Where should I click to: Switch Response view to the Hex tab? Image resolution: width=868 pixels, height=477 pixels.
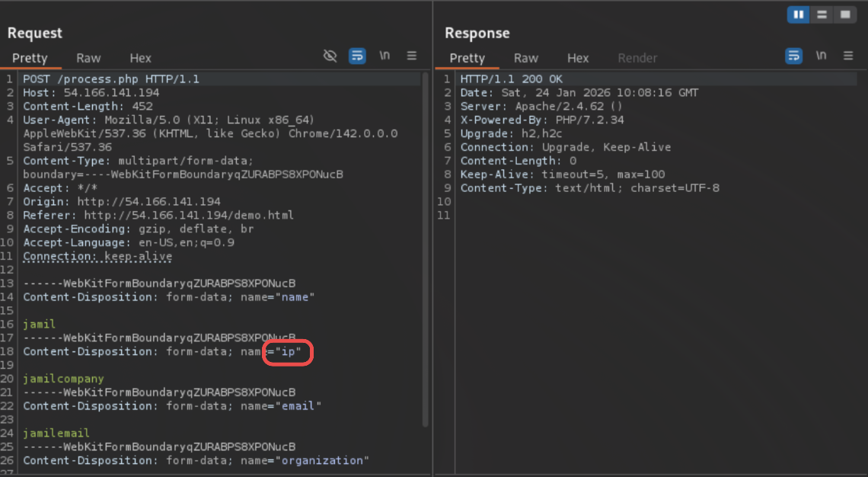tap(578, 58)
